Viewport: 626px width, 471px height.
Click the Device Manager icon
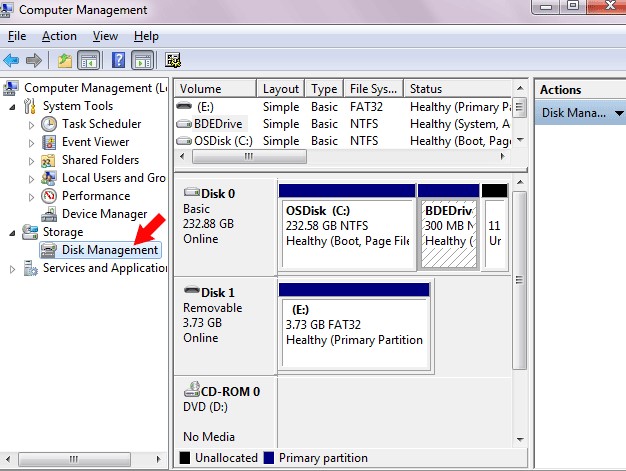point(49,214)
